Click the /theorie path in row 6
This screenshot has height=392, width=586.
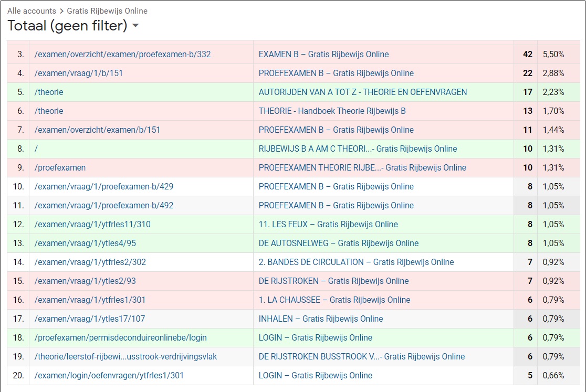(x=49, y=111)
